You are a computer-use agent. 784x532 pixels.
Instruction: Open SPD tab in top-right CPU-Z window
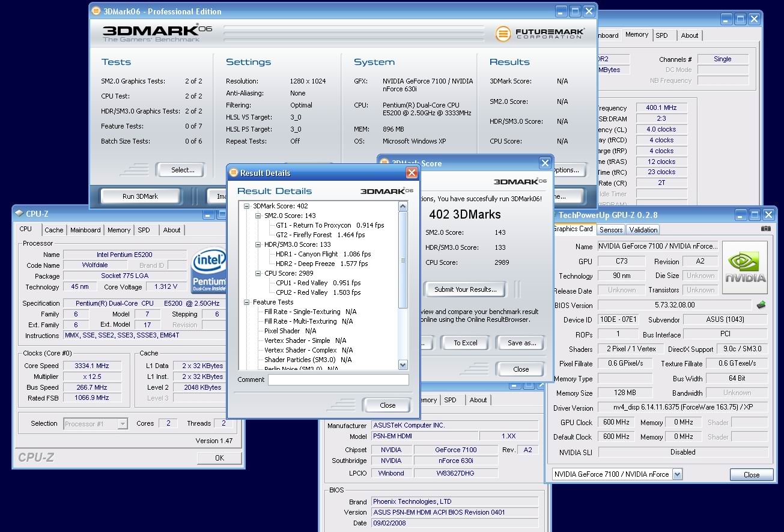point(661,35)
